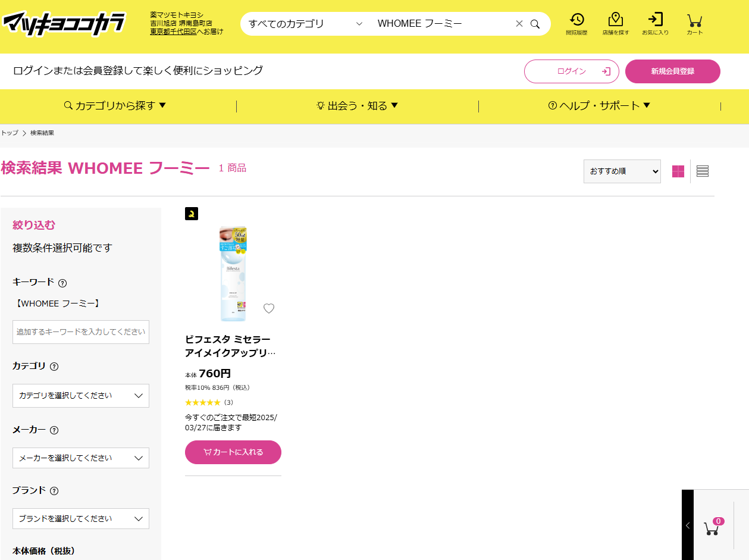Click the マツキヨココカラ logo

tap(64, 24)
